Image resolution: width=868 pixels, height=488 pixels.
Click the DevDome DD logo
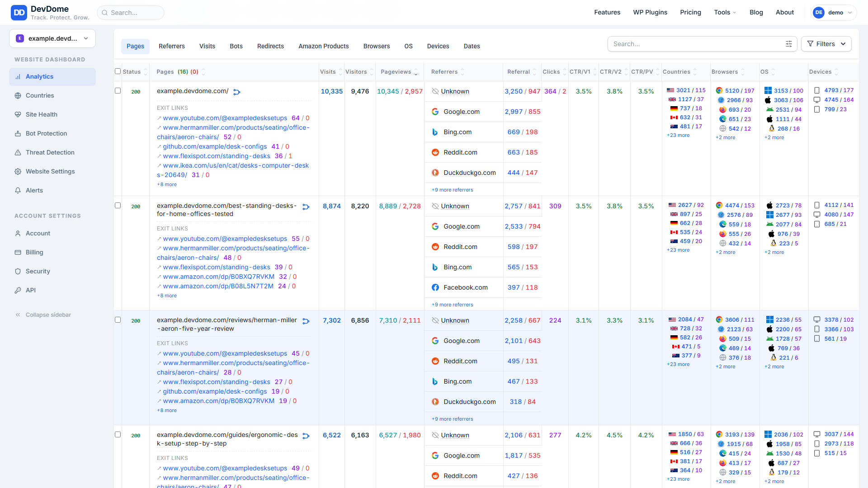click(x=19, y=13)
